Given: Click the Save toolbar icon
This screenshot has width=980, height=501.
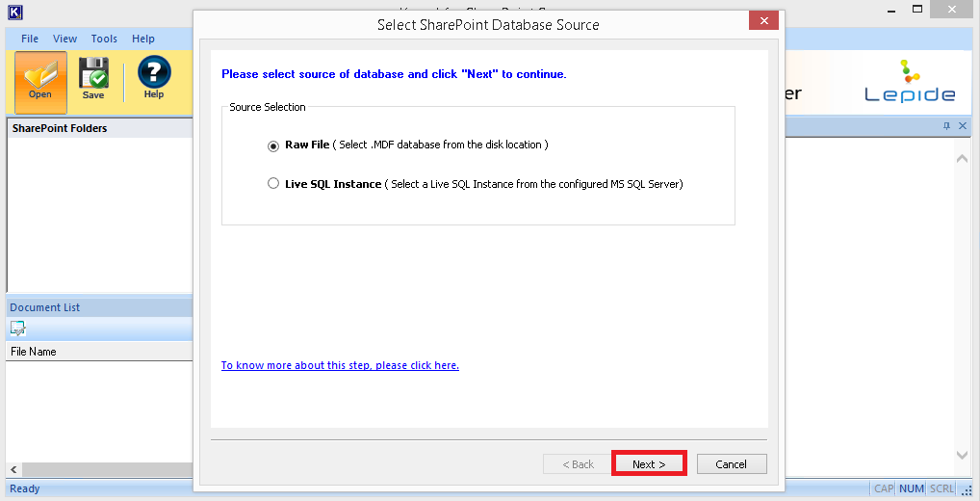Looking at the screenshot, I should pos(93,79).
